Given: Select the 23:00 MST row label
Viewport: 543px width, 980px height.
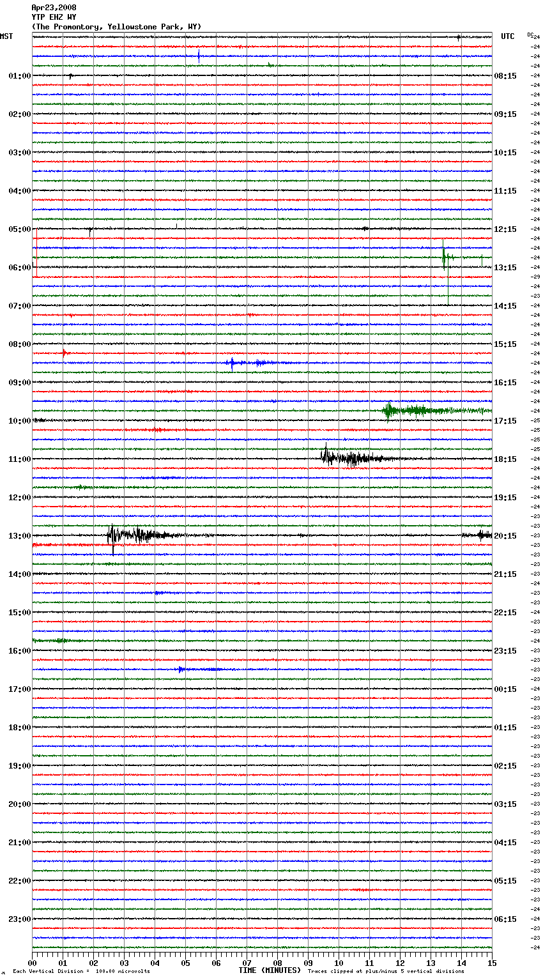Looking at the screenshot, I should pyautogui.click(x=19, y=919).
